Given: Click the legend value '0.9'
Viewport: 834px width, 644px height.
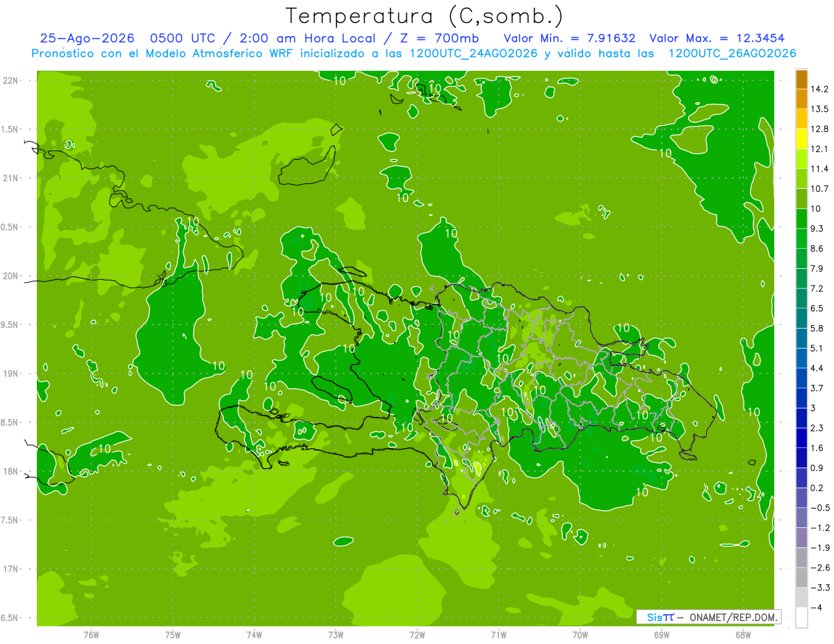Looking at the screenshot, I should click(x=817, y=468).
